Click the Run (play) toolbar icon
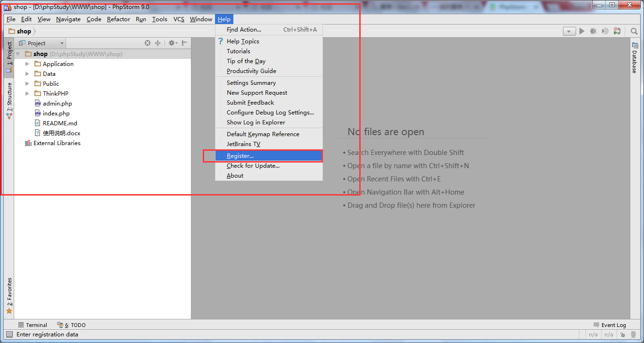644x343 pixels. 582,31
